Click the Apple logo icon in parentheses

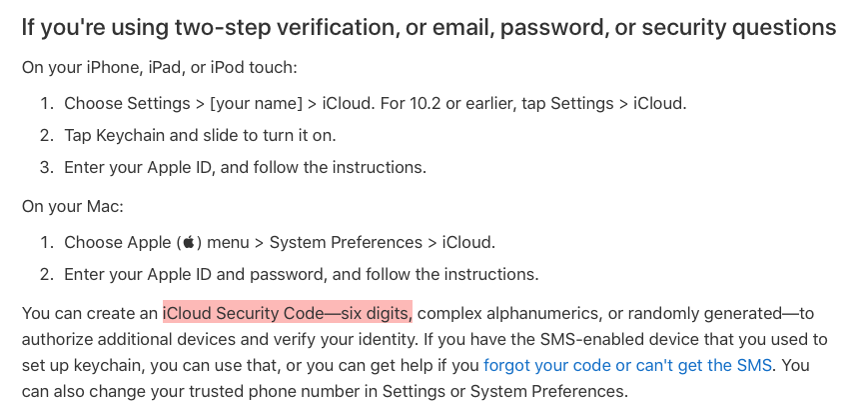pos(190,242)
